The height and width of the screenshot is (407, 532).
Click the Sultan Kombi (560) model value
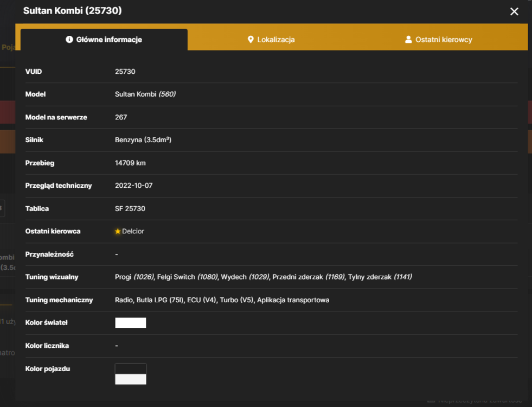tap(145, 94)
